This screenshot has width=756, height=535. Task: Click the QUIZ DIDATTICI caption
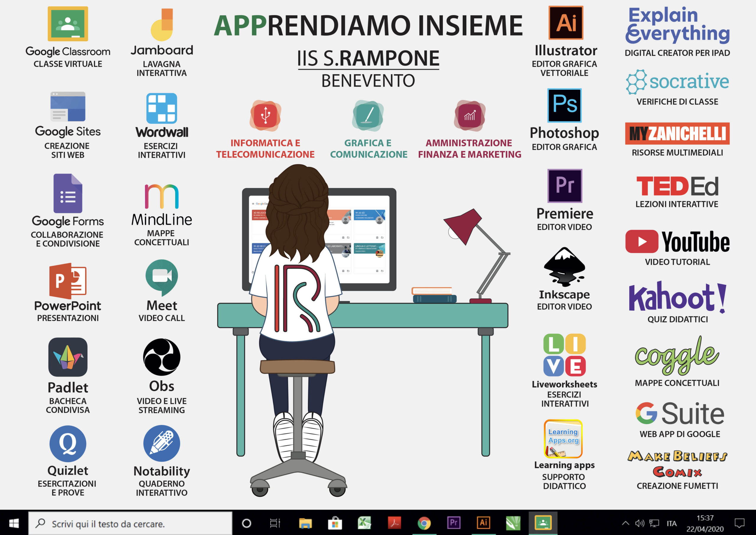tap(677, 319)
